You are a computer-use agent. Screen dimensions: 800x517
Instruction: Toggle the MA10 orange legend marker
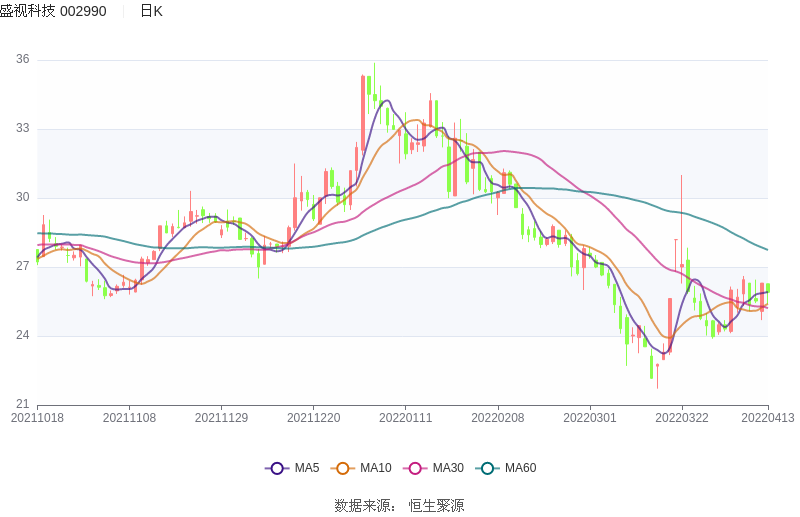coord(343,468)
